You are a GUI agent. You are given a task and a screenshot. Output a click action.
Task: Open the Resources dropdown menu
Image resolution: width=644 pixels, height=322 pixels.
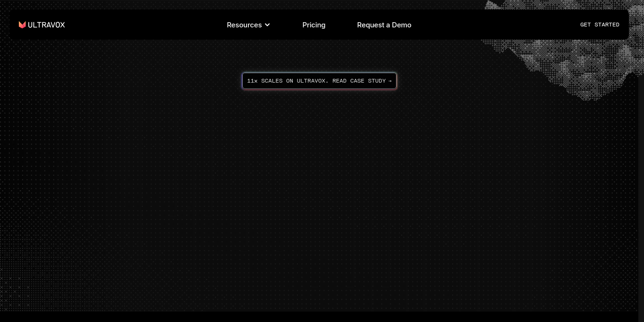tap(248, 25)
